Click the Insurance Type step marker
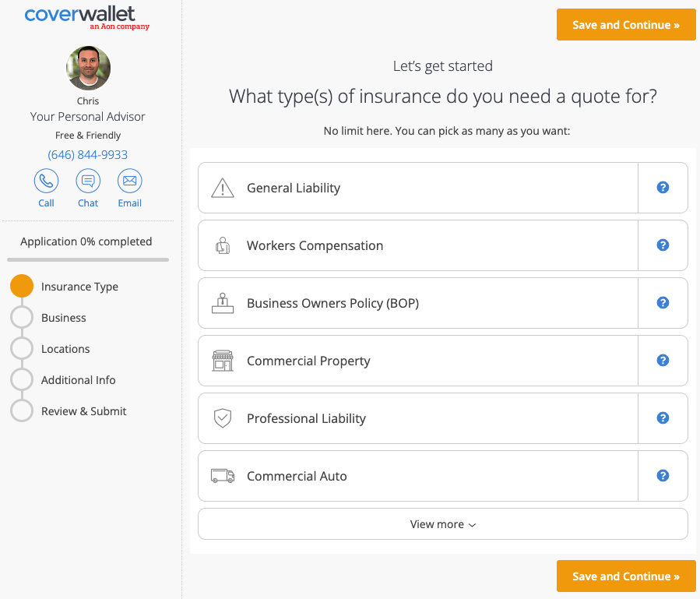This screenshot has width=700, height=599. (22, 286)
